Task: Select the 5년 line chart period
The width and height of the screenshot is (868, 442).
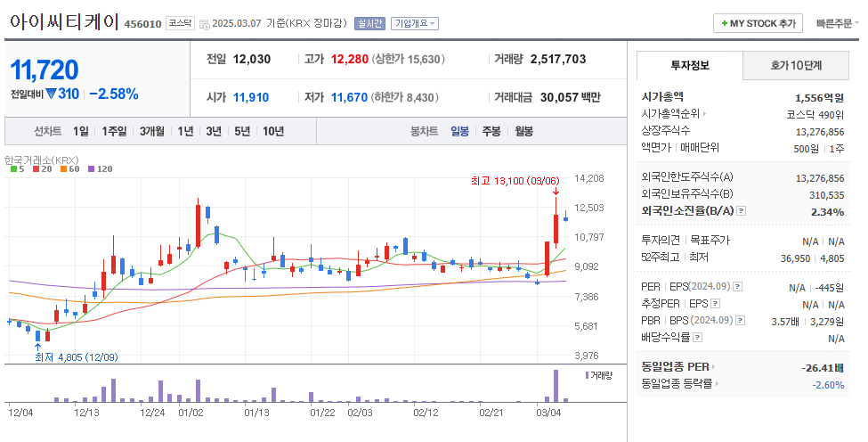Action: click(242, 131)
